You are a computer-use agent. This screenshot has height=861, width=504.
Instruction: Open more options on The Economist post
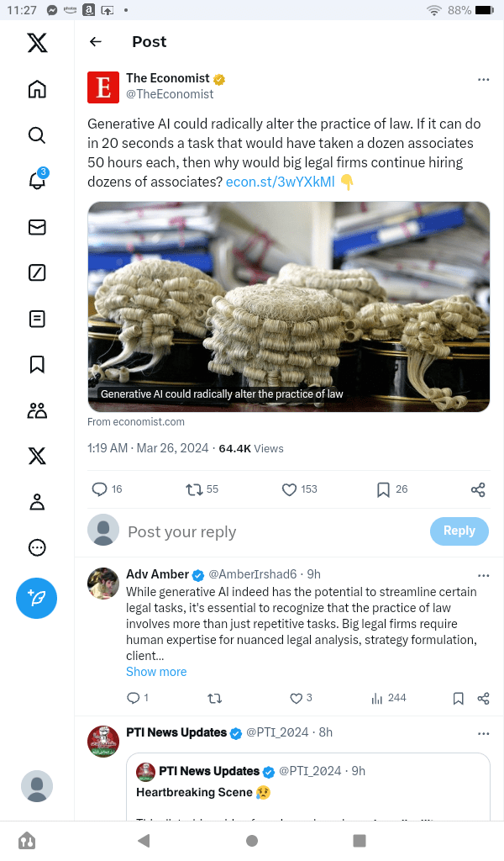coord(483,79)
